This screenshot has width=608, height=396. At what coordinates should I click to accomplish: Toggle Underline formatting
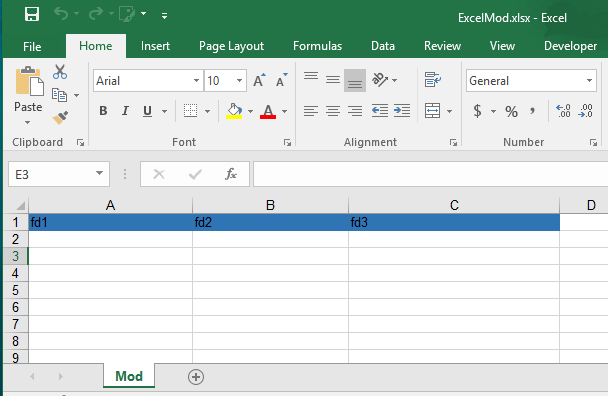click(147, 111)
